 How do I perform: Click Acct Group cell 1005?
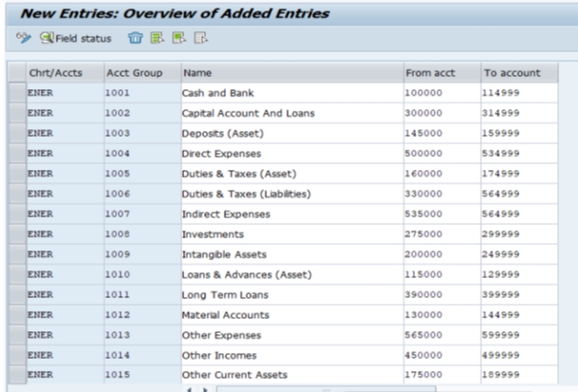(142, 174)
